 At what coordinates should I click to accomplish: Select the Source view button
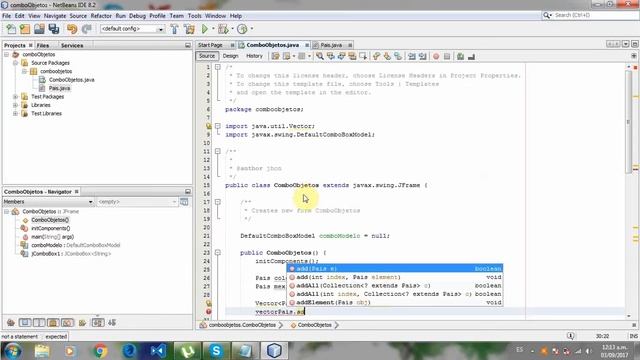pyautogui.click(x=207, y=56)
